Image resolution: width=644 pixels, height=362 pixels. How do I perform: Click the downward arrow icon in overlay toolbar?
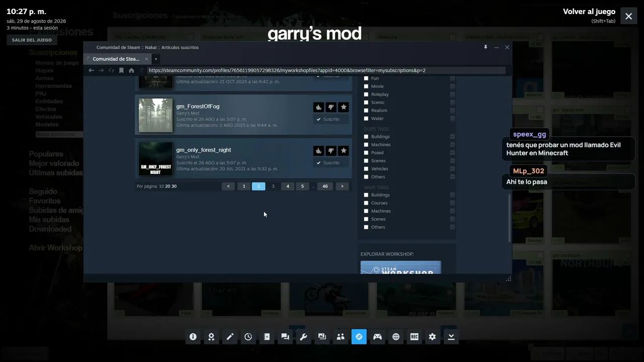click(x=451, y=337)
